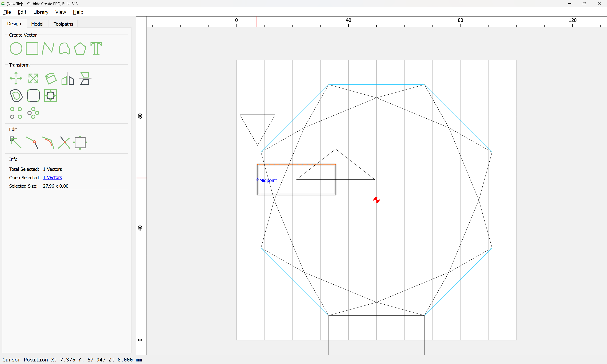Switch to the Toolpaths tab
The image size is (607, 364).
(63, 24)
